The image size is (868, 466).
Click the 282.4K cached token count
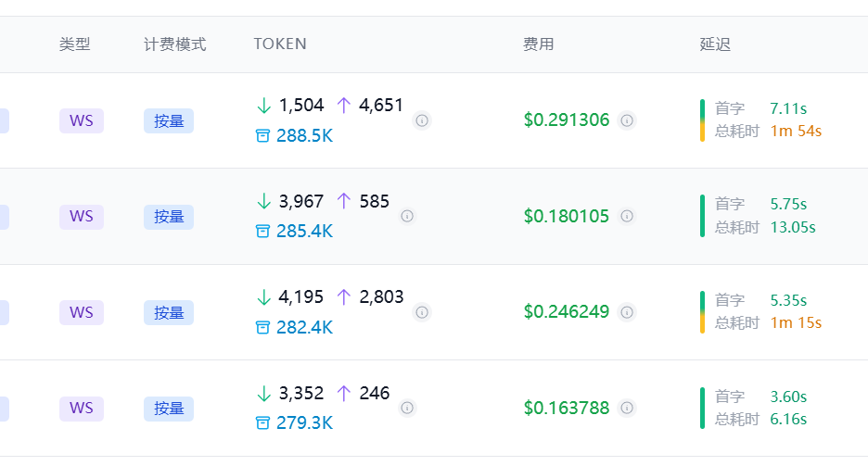[304, 327]
